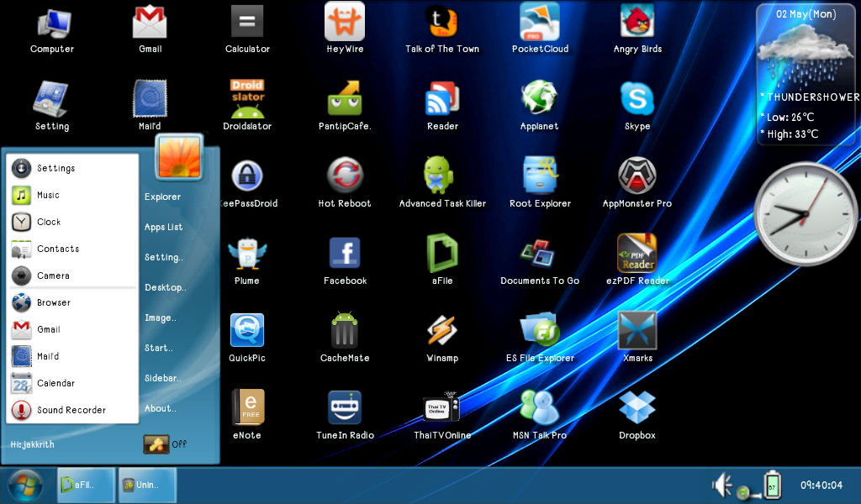The image size is (861, 504).
Task: Open Advanced Task Killer app
Action: (x=438, y=176)
